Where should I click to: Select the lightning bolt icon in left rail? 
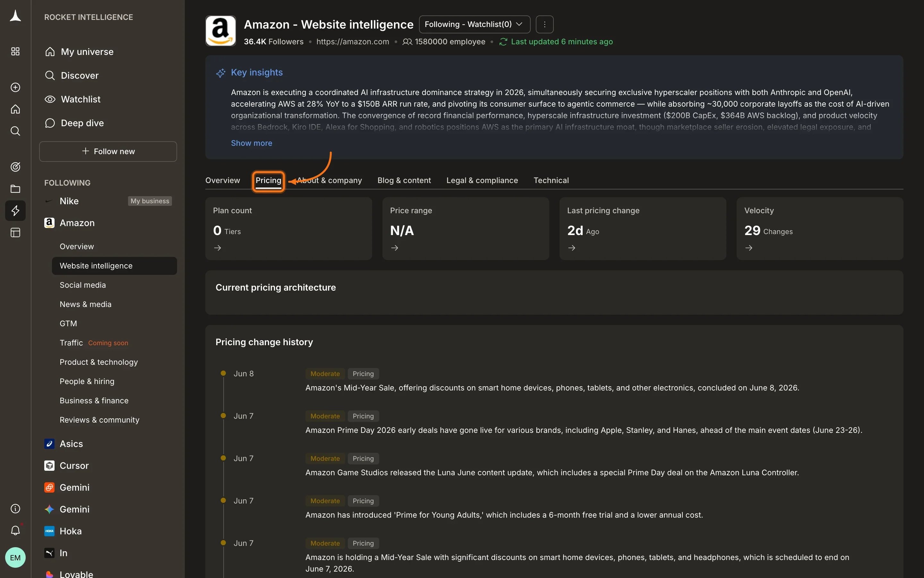[15, 211]
